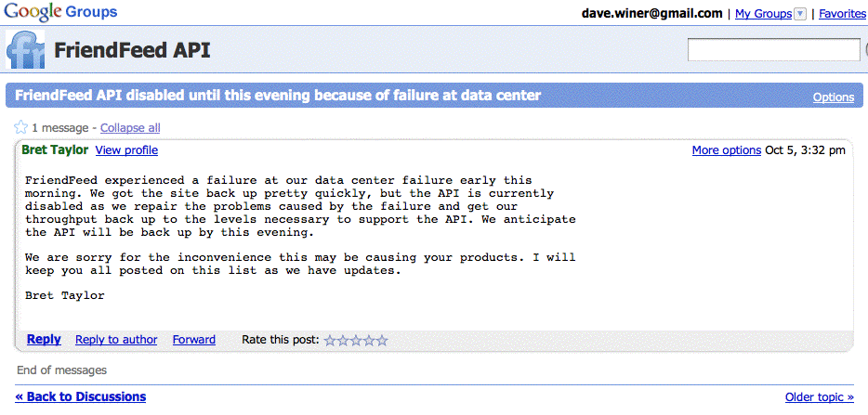Reply to the message
This screenshot has width=868, height=415.
(x=44, y=340)
